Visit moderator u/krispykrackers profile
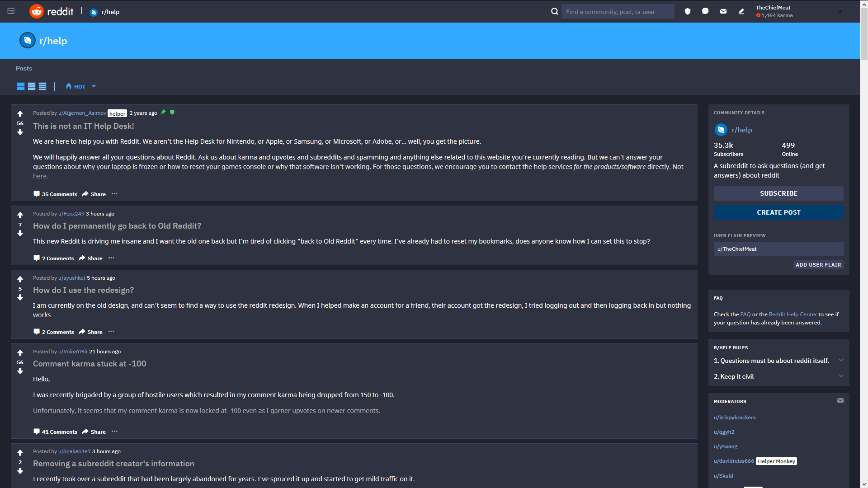The image size is (868, 488). (x=735, y=418)
